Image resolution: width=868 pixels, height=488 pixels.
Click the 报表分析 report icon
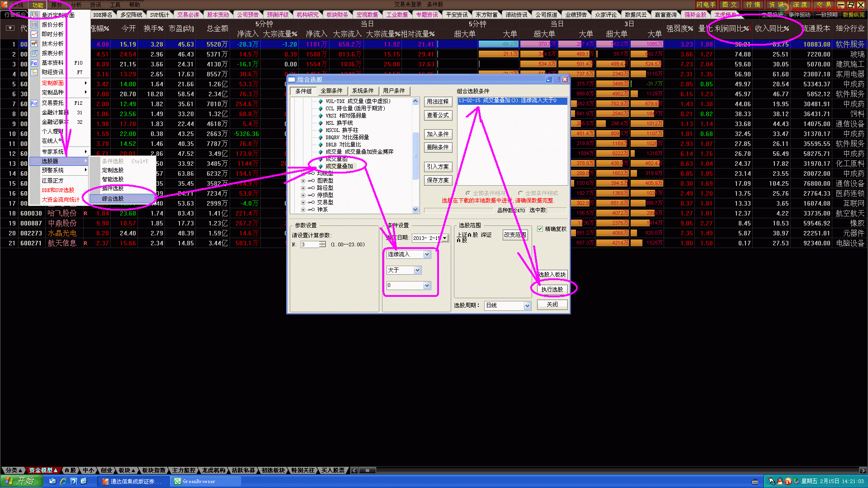point(34,53)
